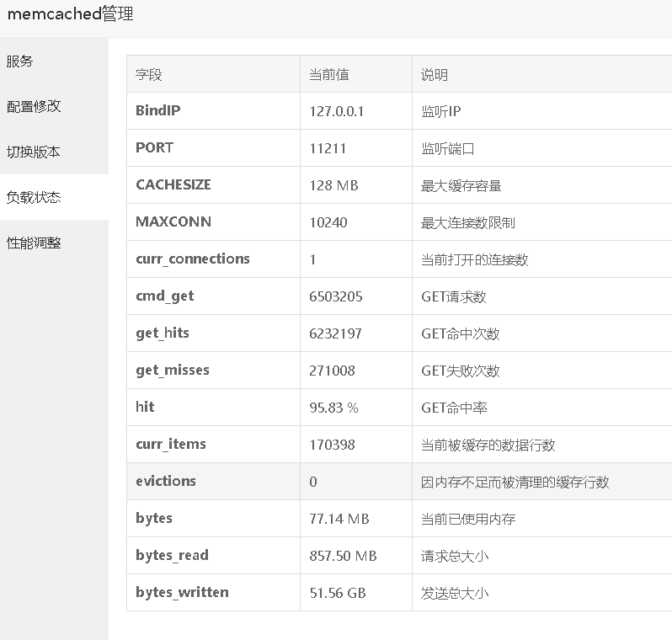
Task: Click the GET命中次数 description
Action: pyautogui.click(x=461, y=333)
